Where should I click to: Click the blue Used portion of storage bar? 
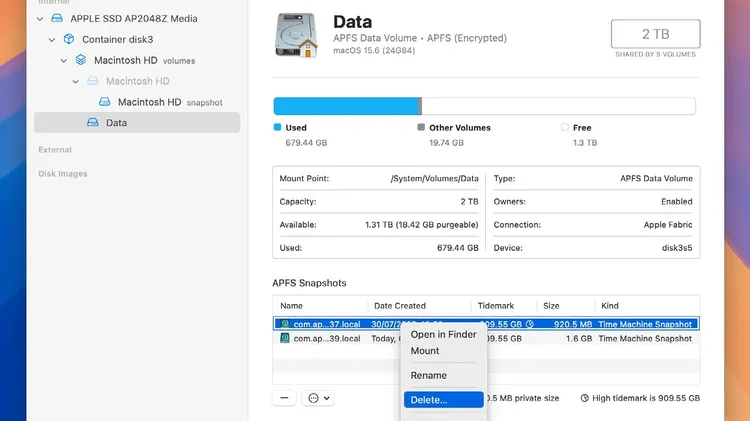(345, 107)
